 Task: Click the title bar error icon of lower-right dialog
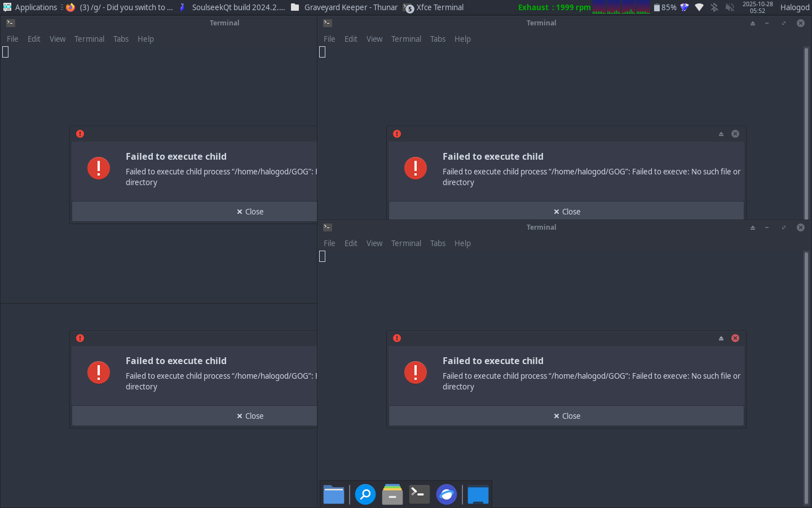click(x=397, y=338)
